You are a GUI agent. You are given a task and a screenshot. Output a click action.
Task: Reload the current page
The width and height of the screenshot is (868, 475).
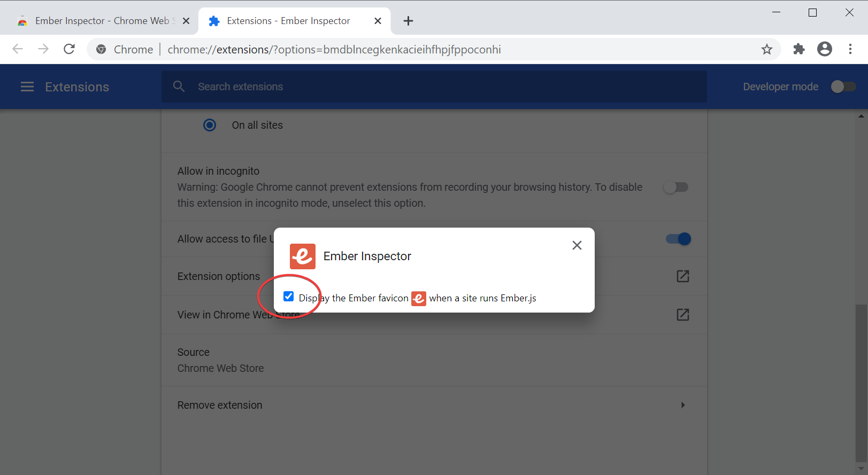pos(69,49)
